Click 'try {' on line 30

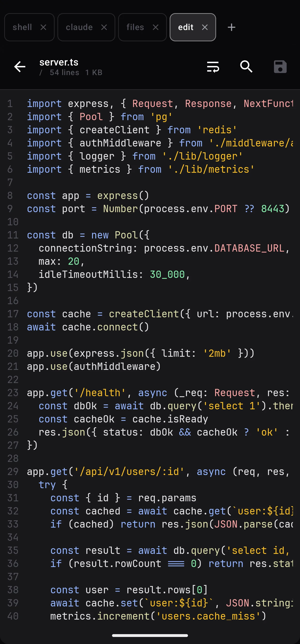pos(53,485)
